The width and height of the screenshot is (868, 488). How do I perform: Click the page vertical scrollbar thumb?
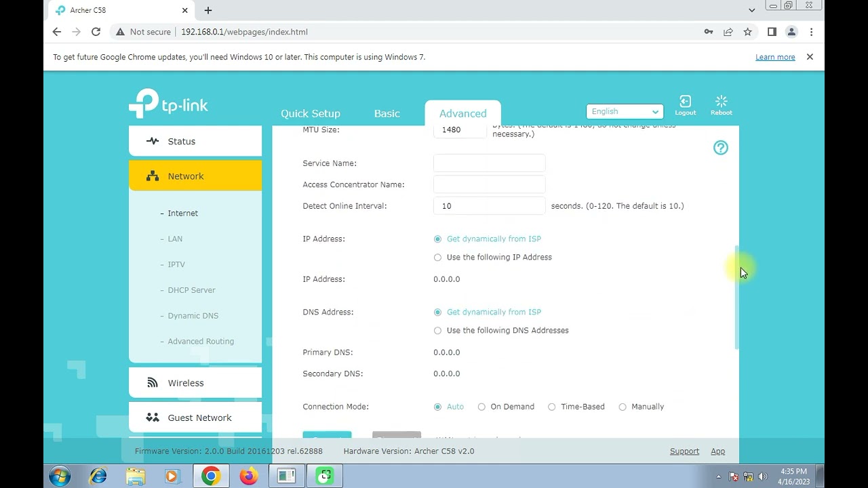point(736,298)
